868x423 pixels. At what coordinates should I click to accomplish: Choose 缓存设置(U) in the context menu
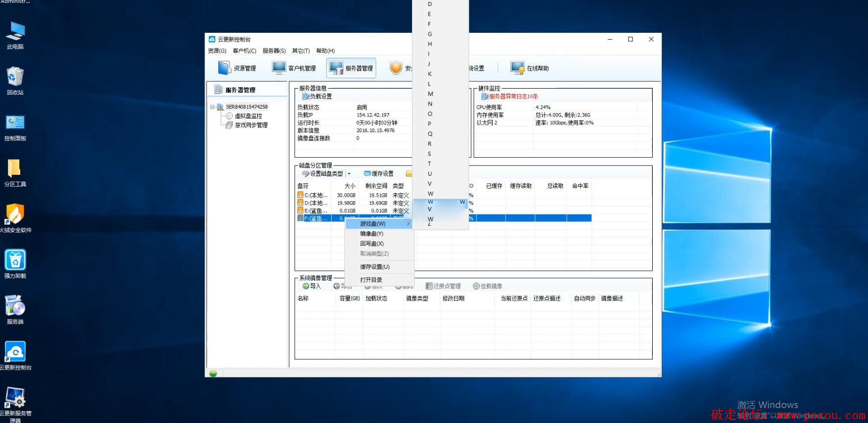(x=379, y=267)
